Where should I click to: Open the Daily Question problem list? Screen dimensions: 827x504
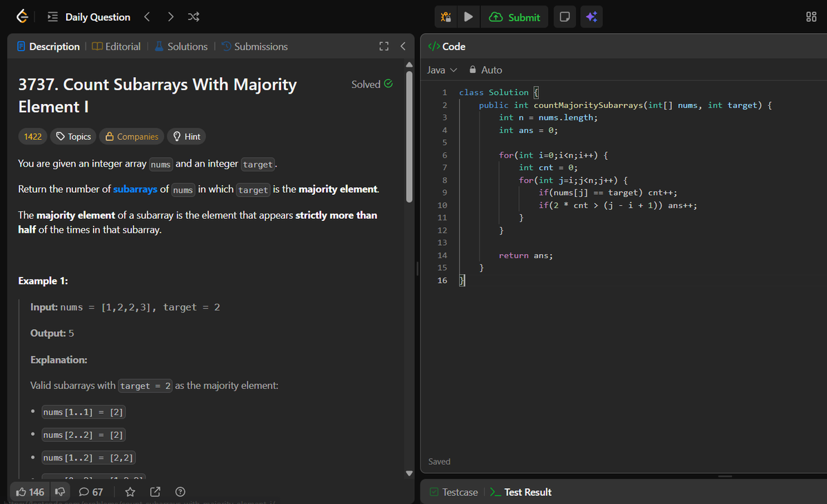coord(89,17)
